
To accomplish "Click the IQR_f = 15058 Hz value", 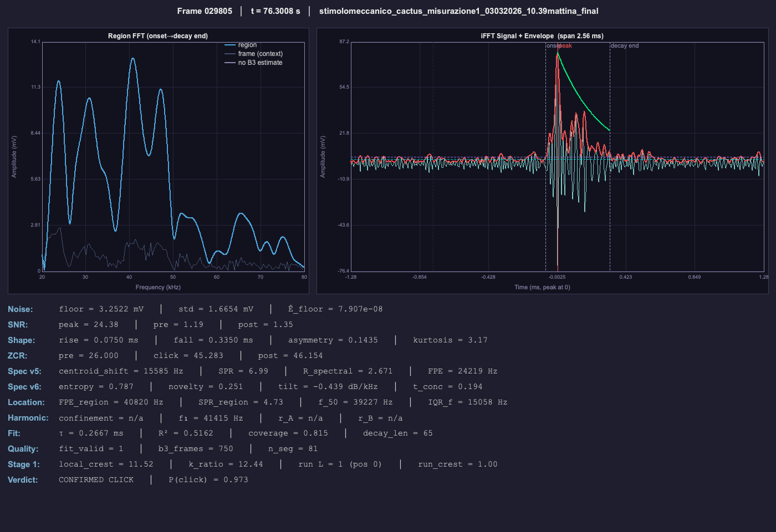I will pos(467,402).
